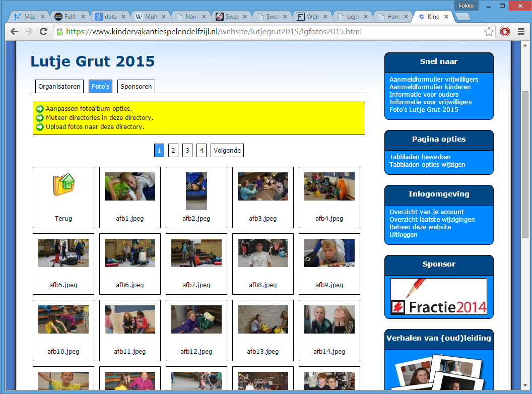Open the Tabbladen bewerken link
The width and height of the screenshot is (532, 394).
pyautogui.click(x=420, y=157)
